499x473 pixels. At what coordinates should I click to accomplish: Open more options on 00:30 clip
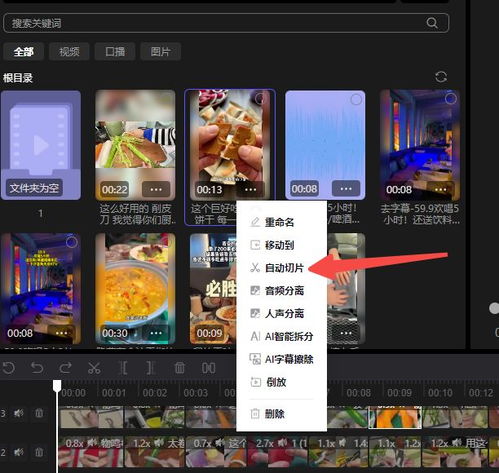[156, 333]
